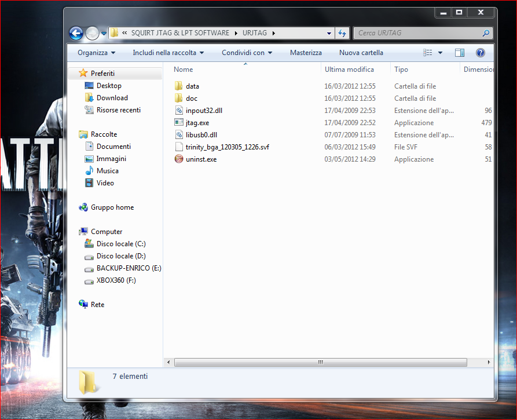Toggle the preview pane icon
This screenshot has height=420, width=517.
click(x=459, y=53)
